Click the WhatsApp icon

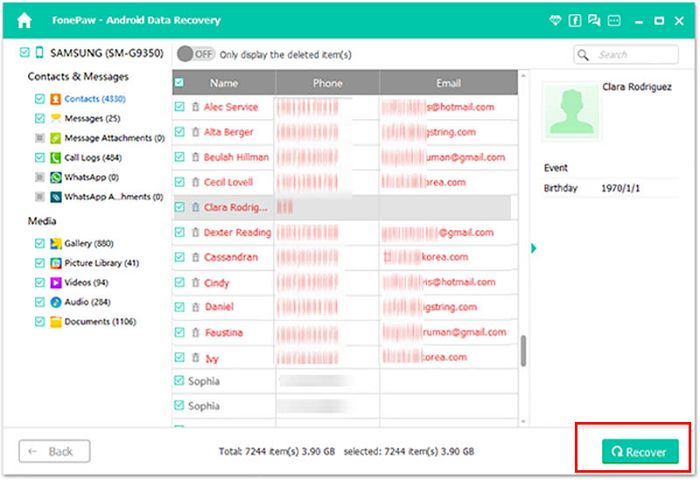[x=55, y=177]
